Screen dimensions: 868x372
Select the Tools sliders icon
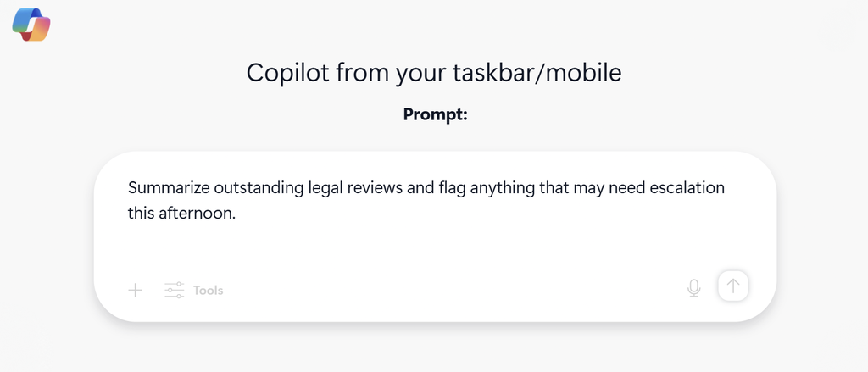pos(174,290)
